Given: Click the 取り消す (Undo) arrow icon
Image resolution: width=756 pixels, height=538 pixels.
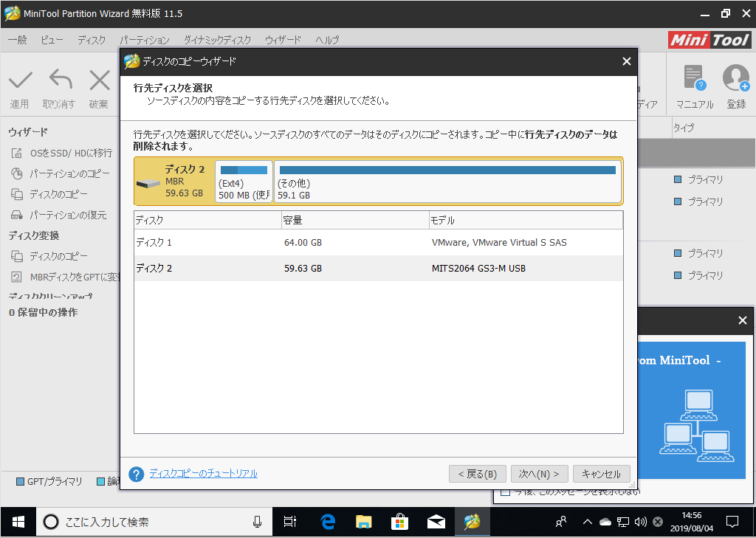Looking at the screenshot, I should 59,81.
